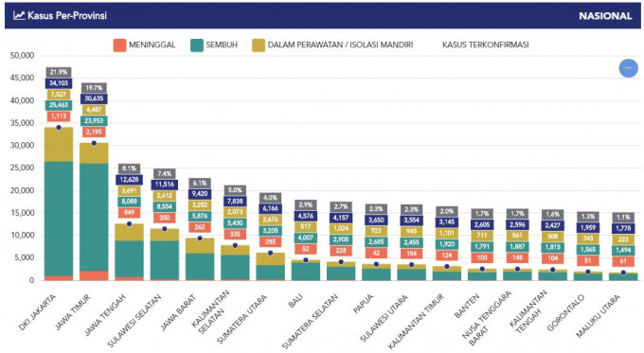Toggle DALAM PERAWATAN / ISOLASI MANDIRI legend
644x353 pixels.
point(332,45)
